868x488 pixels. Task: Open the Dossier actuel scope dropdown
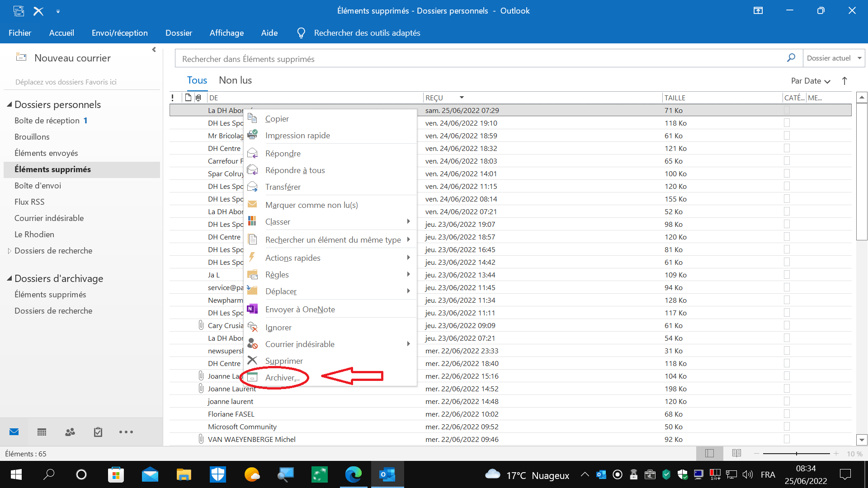(834, 58)
